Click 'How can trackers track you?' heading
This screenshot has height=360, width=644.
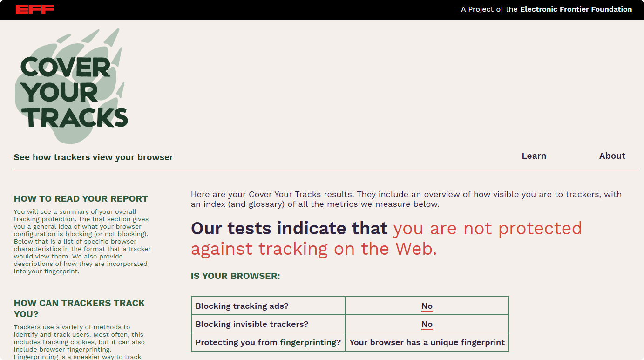[80, 308]
